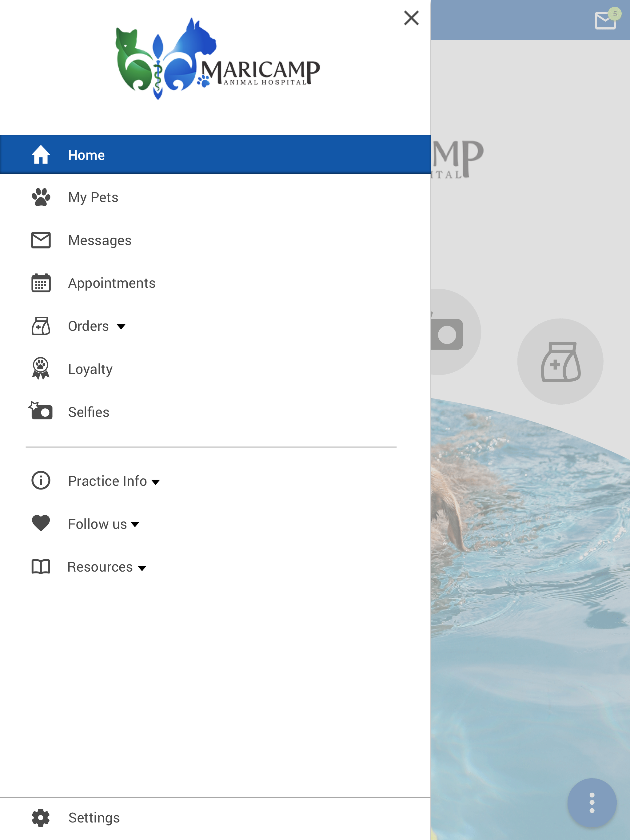Screen dimensions: 630x840
Task: Tap the unread messages badge showing 5
Action: pos(614,14)
